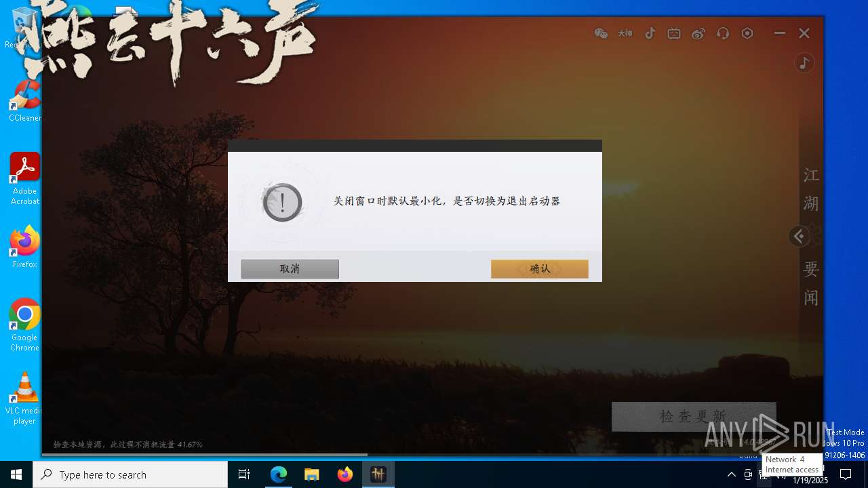Select the game launcher taskbar icon

pos(378,474)
